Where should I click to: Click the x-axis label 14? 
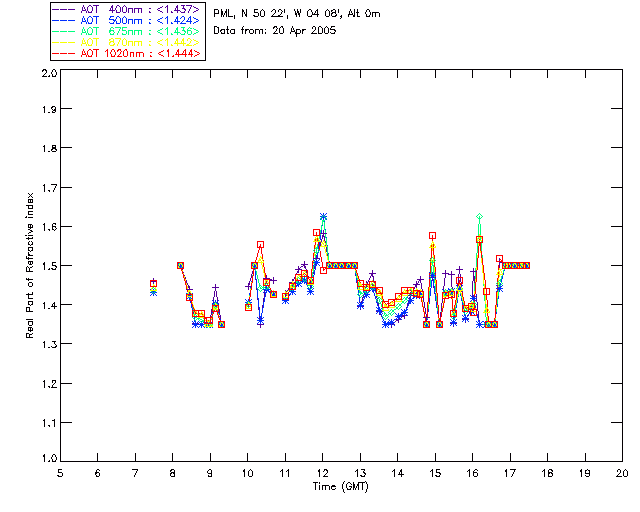398,473
